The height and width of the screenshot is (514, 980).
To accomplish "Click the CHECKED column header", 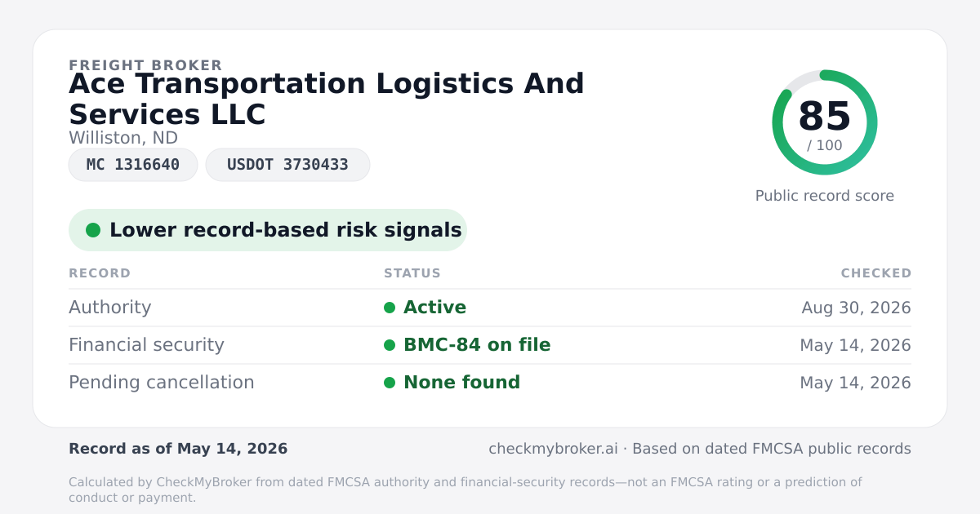I will (876, 273).
